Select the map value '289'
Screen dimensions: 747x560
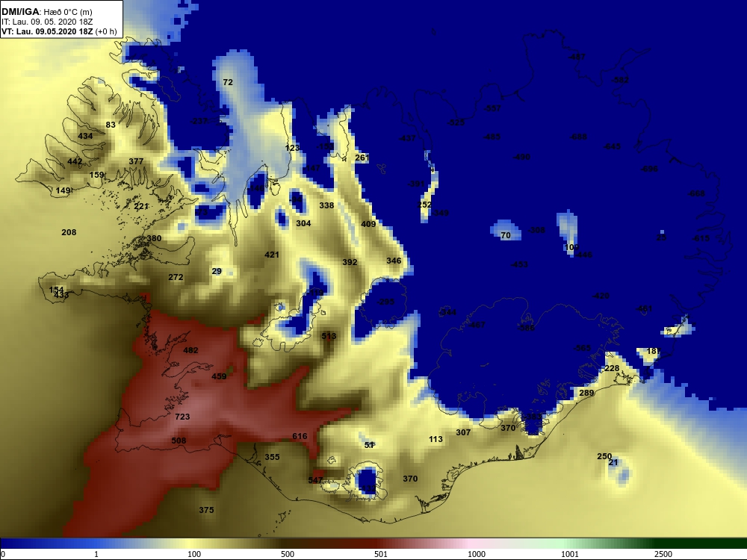pos(586,393)
